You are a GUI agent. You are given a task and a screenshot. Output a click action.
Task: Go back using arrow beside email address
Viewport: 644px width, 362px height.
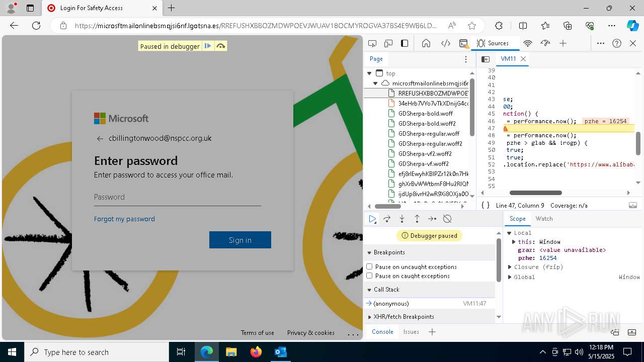(x=100, y=139)
